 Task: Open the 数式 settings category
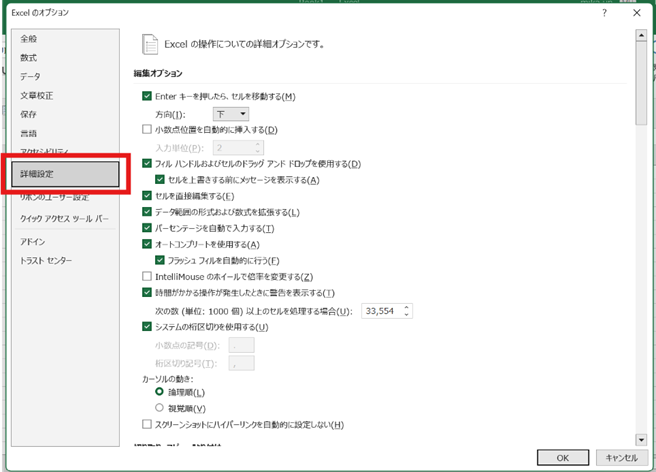click(x=29, y=57)
